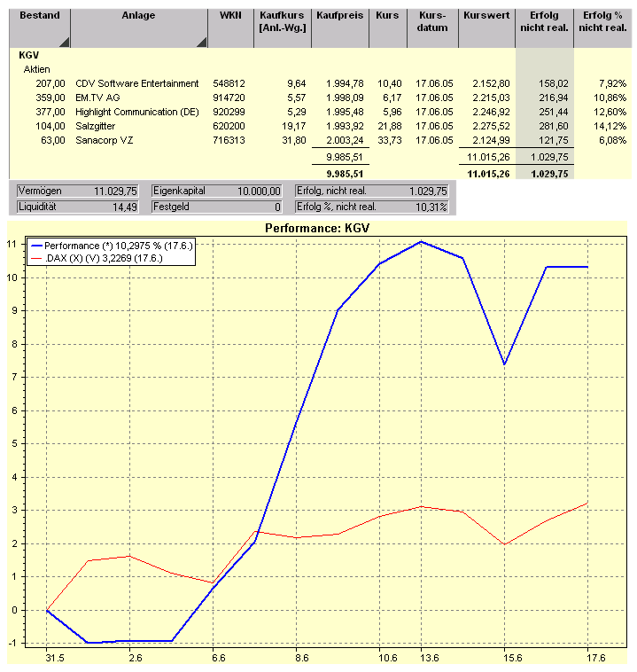The image size is (637, 672).
Task: Select the Sanacorp VZ row
Action: point(321,140)
